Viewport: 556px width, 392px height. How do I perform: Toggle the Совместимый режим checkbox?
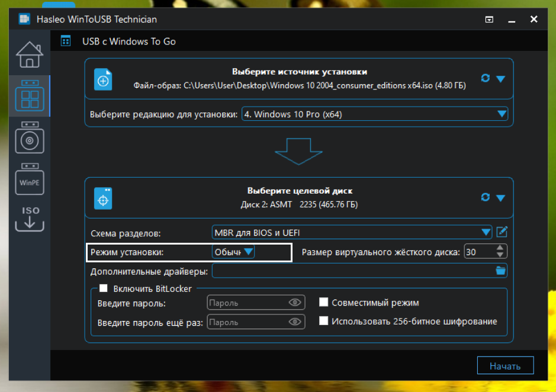point(323,302)
